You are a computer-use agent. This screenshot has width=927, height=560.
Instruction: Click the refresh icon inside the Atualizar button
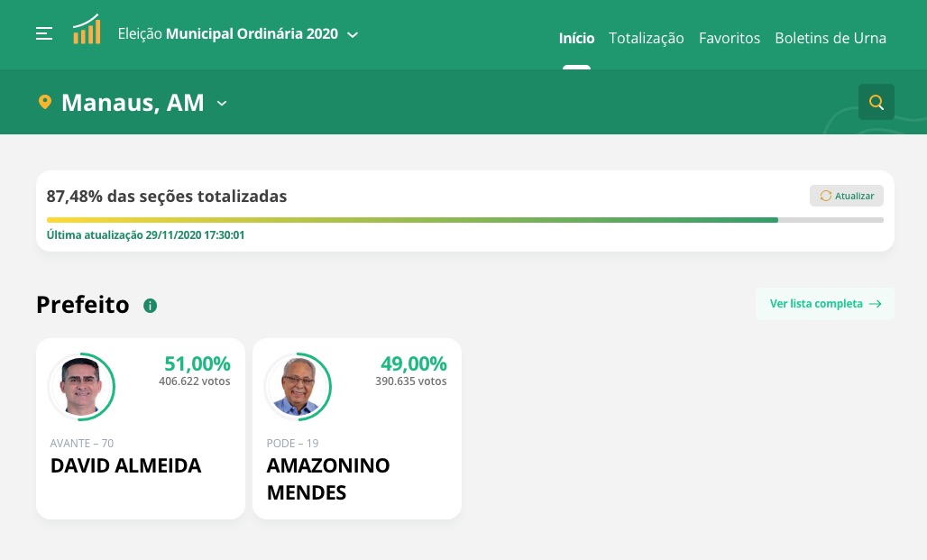(826, 196)
